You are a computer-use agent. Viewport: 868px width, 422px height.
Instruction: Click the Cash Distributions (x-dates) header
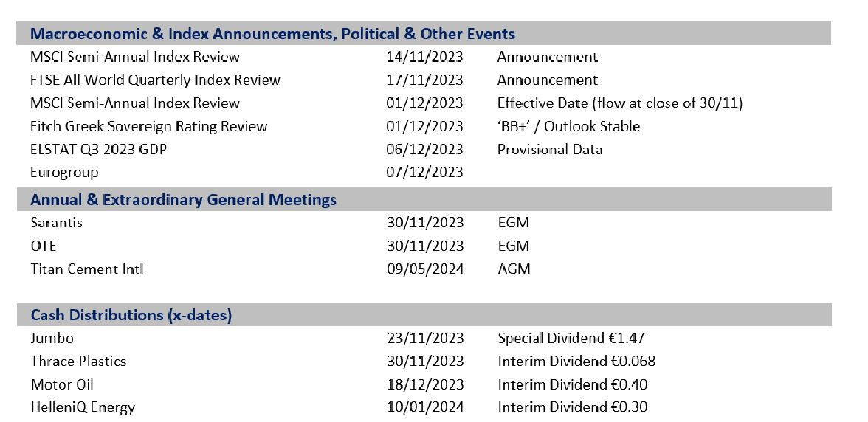click(x=131, y=315)
